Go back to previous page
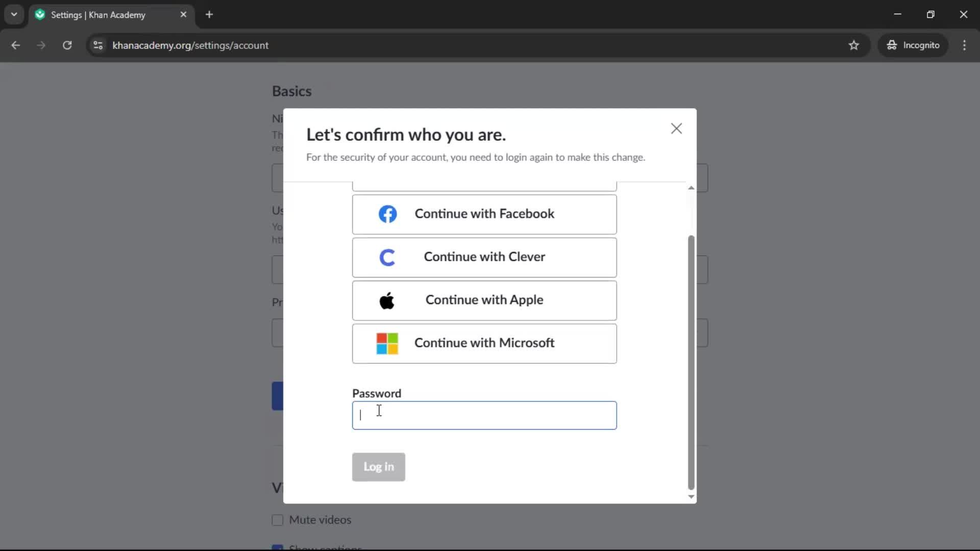Screen dimensions: 980x551 [x=16, y=45]
